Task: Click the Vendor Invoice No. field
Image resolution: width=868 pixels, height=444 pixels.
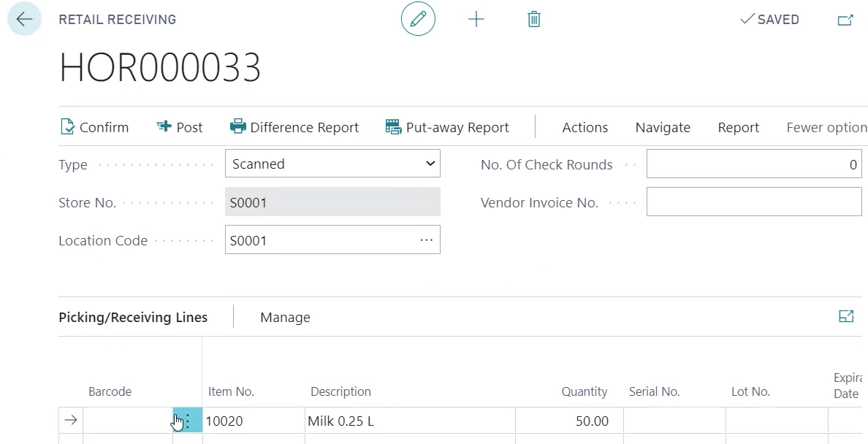Action: tap(753, 202)
